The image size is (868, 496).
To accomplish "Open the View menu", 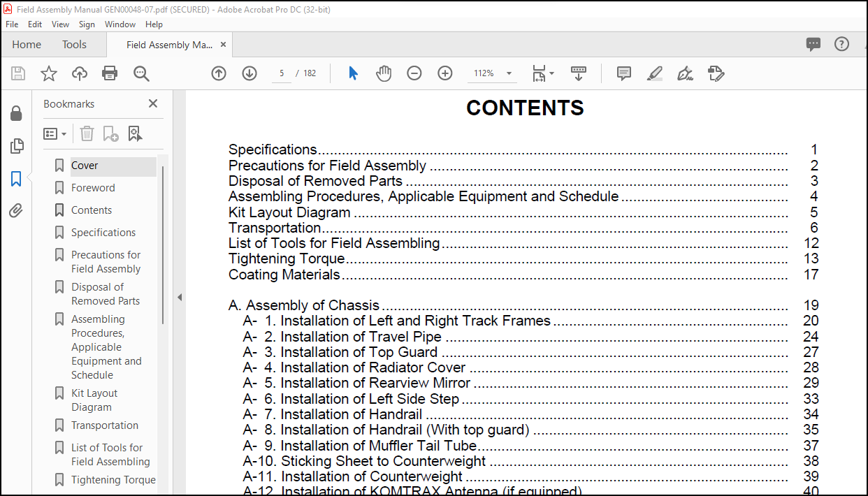I will [x=60, y=24].
